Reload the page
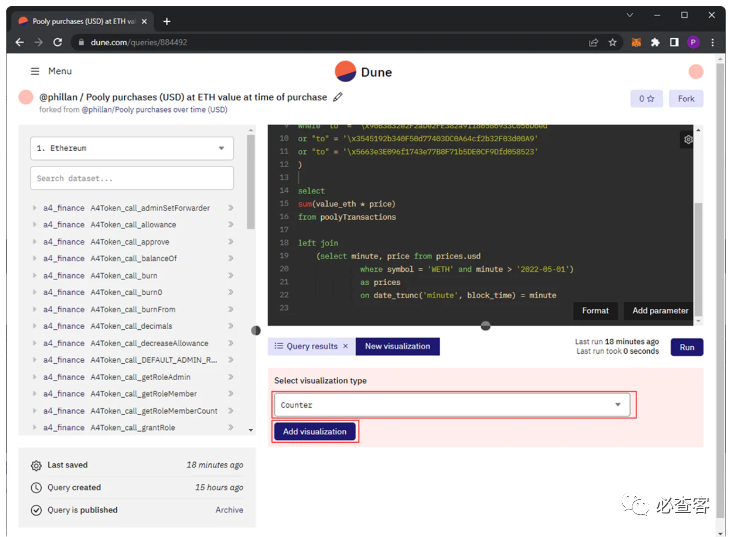The image size is (733, 537). click(57, 42)
